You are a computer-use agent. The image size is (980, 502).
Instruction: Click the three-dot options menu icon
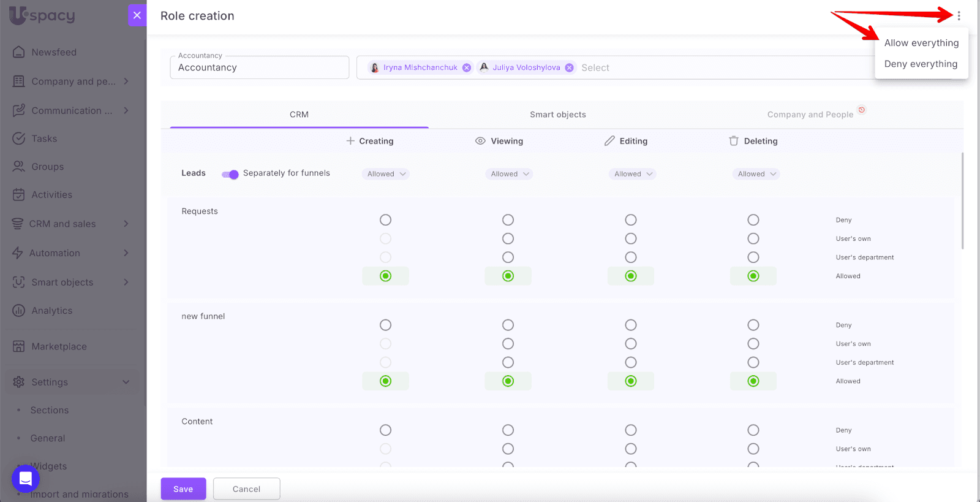pyautogui.click(x=959, y=16)
